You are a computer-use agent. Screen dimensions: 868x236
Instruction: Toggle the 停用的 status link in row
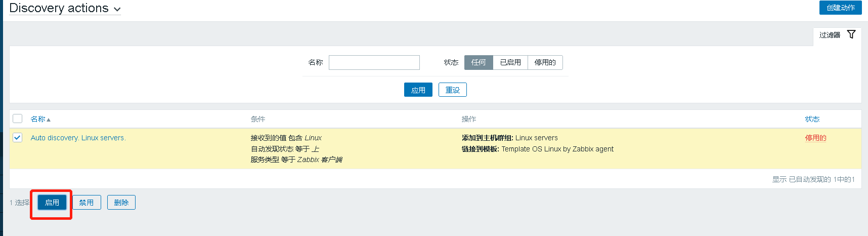pos(815,138)
